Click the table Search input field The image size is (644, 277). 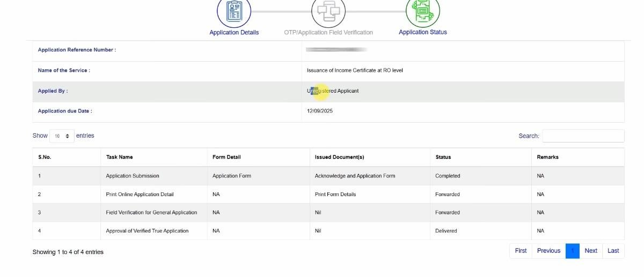pyautogui.click(x=583, y=136)
